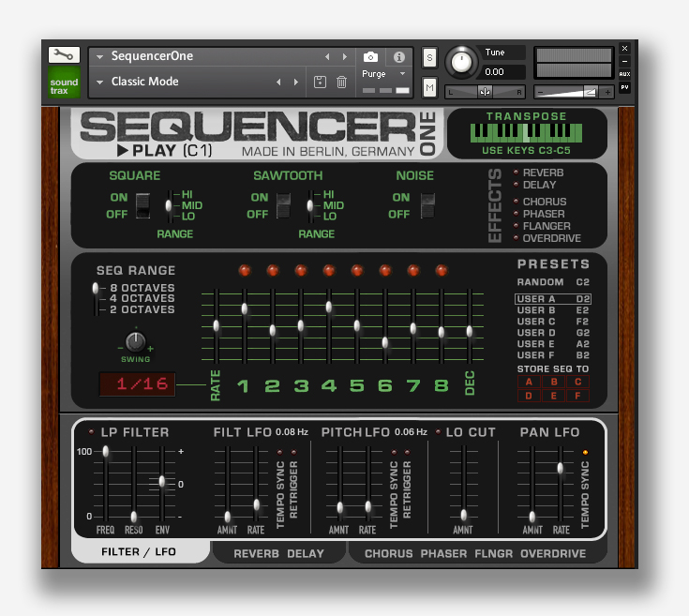Enable the Chorus effect LED
Viewport: 689px width, 616px height.
pyautogui.click(x=516, y=202)
